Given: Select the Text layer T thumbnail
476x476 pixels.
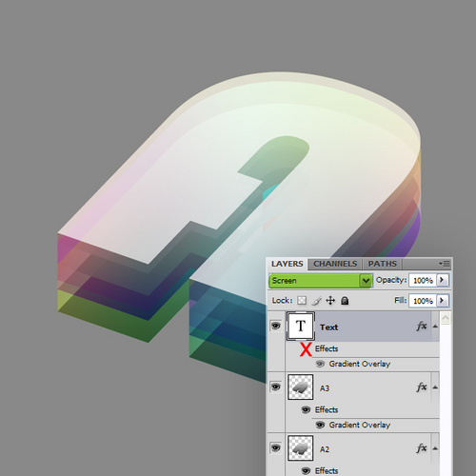Looking at the screenshot, I should point(301,327).
